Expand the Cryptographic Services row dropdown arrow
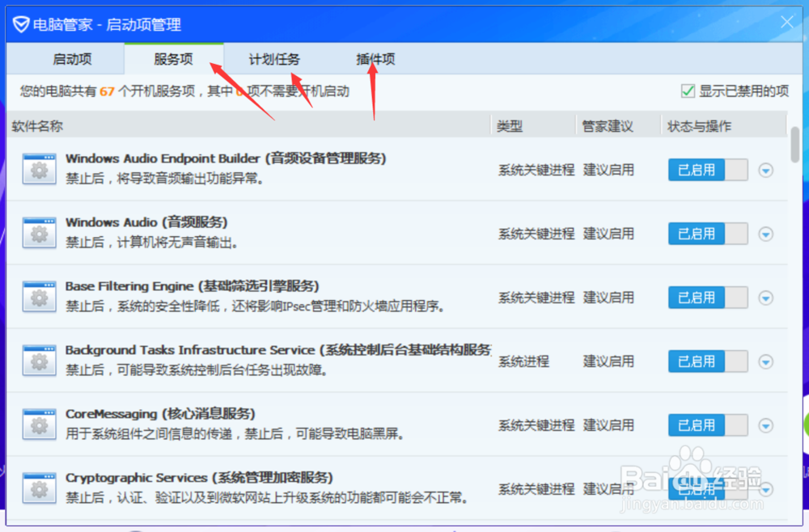The width and height of the screenshot is (809, 532). point(765,488)
